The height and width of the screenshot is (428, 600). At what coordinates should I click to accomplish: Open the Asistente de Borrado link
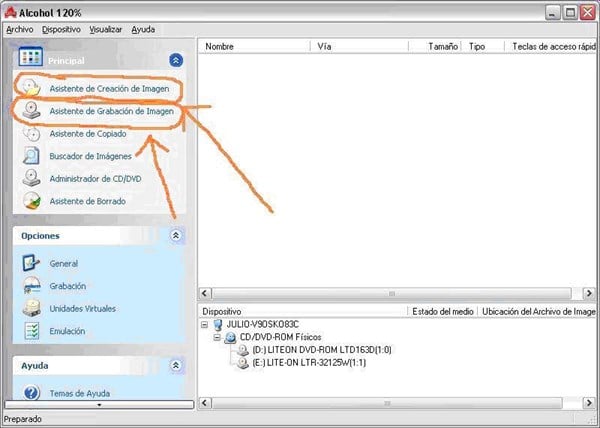[x=87, y=201]
